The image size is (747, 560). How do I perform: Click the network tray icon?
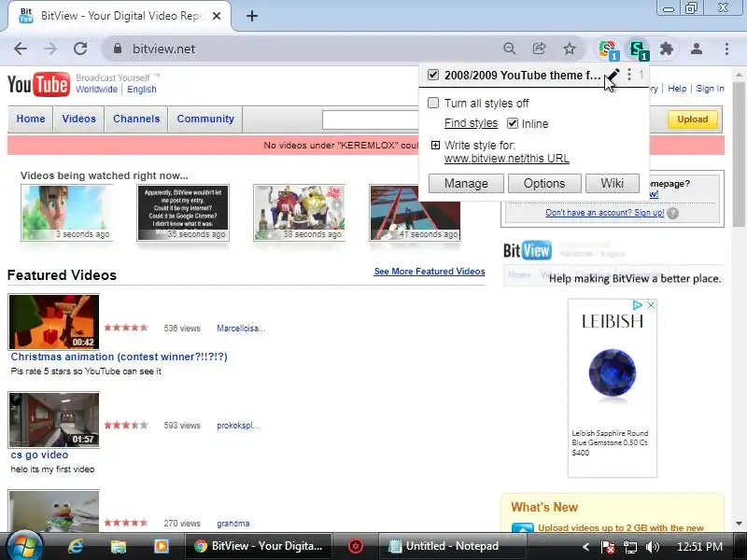629,547
